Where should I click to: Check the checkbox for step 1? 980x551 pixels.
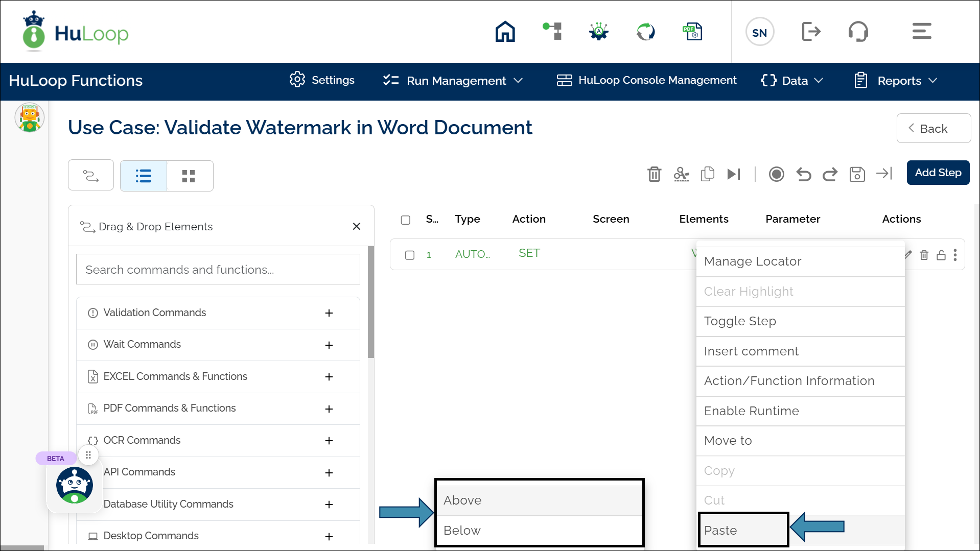click(x=410, y=255)
